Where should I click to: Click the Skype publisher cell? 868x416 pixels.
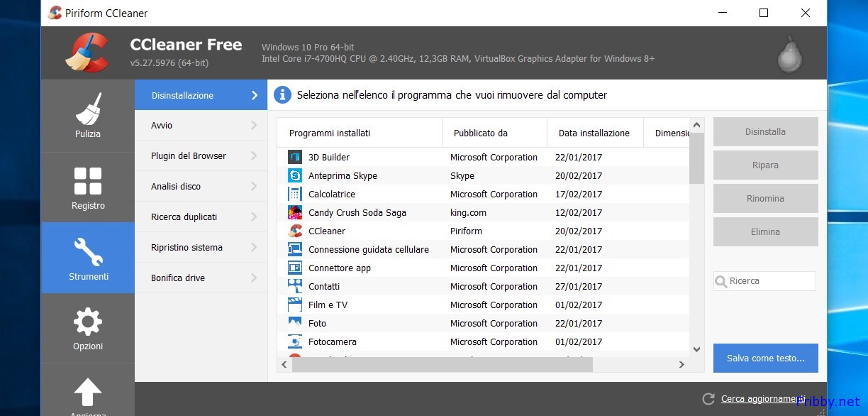[x=462, y=175]
